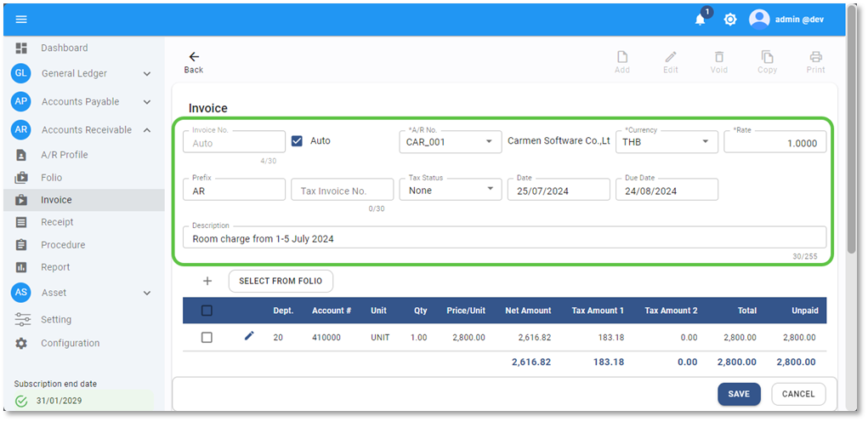This screenshot has width=868, height=422.
Task: Uncheck the Auto invoice number checkbox
Action: tap(297, 141)
